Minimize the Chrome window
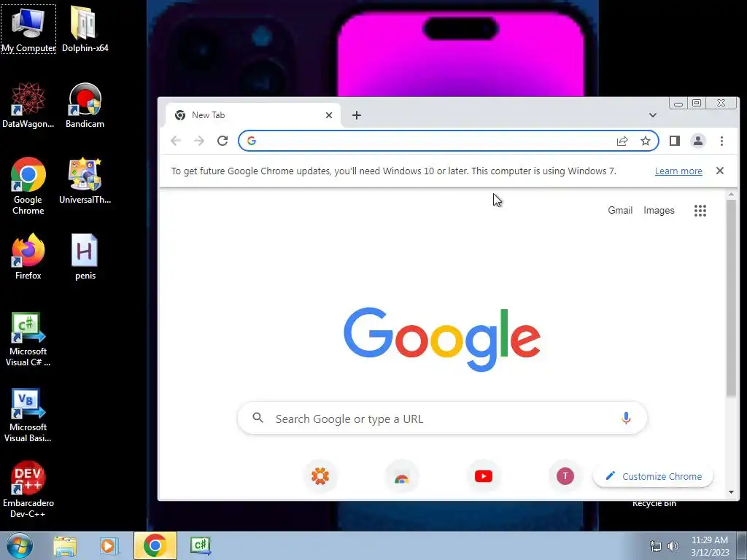Screen dimensions: 747x560 [x=678, y=104]
